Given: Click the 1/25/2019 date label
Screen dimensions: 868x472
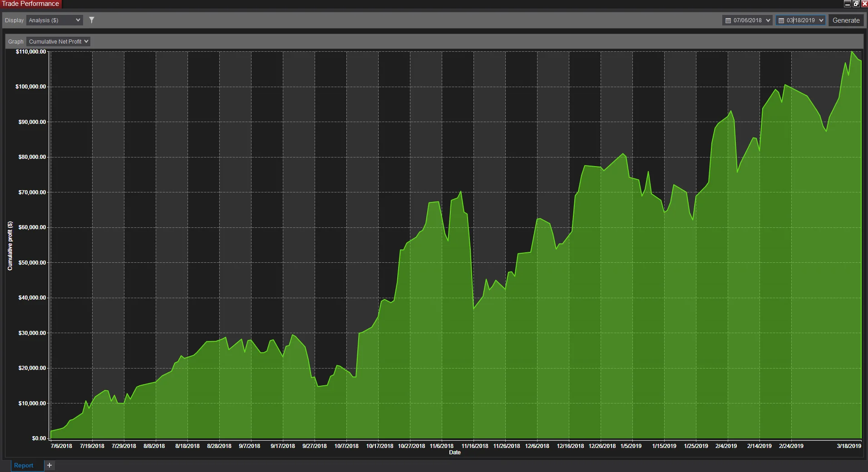Looking at the screenshot, I should [x=696, y=446].
